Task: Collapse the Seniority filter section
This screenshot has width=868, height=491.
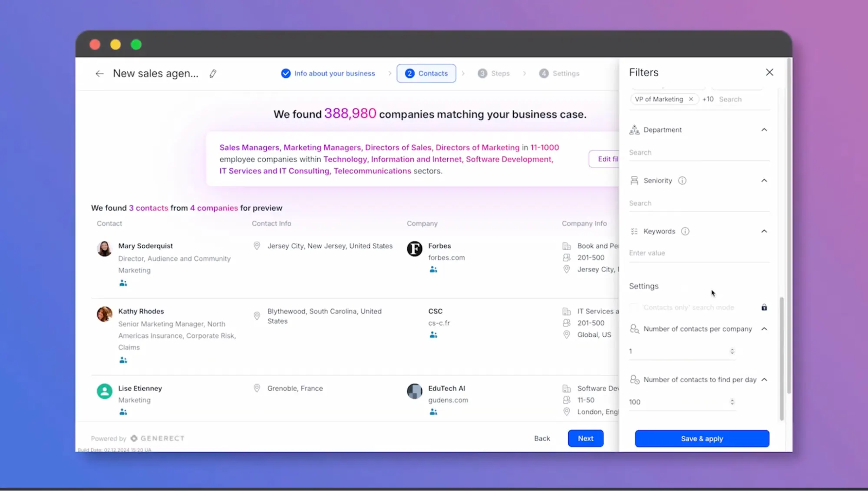Action: [764, 180]
